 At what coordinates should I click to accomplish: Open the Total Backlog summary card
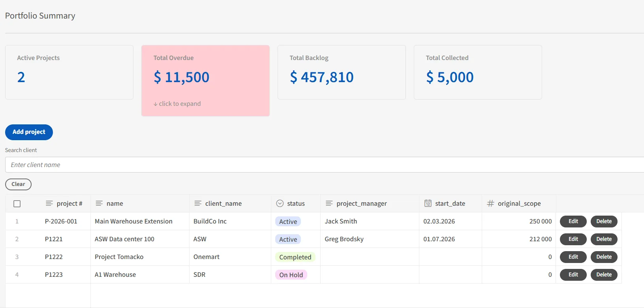[x=342, y=72]
